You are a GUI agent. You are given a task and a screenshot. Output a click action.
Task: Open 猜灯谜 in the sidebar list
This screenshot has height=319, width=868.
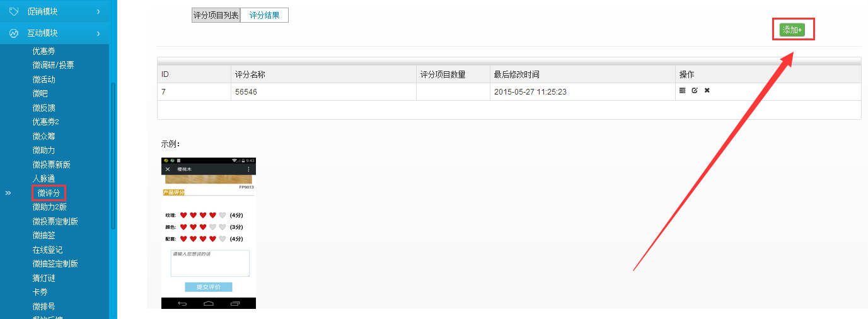[43, 278]
